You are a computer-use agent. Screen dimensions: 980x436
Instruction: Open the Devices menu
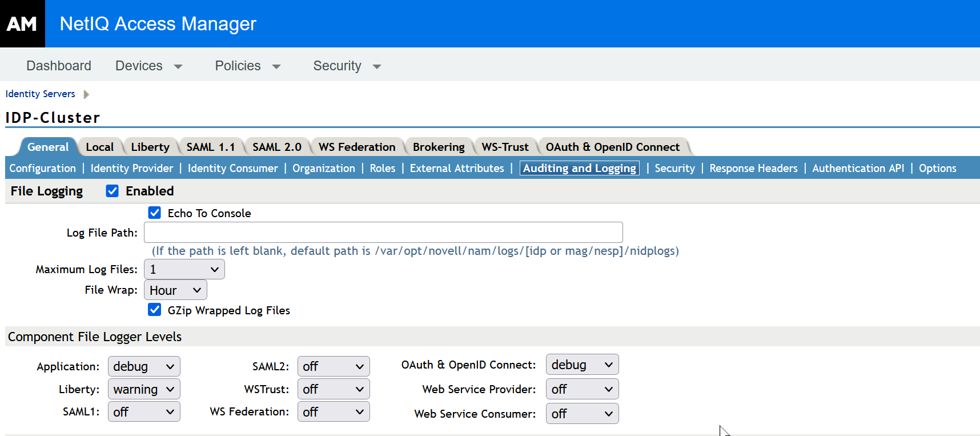148,66
